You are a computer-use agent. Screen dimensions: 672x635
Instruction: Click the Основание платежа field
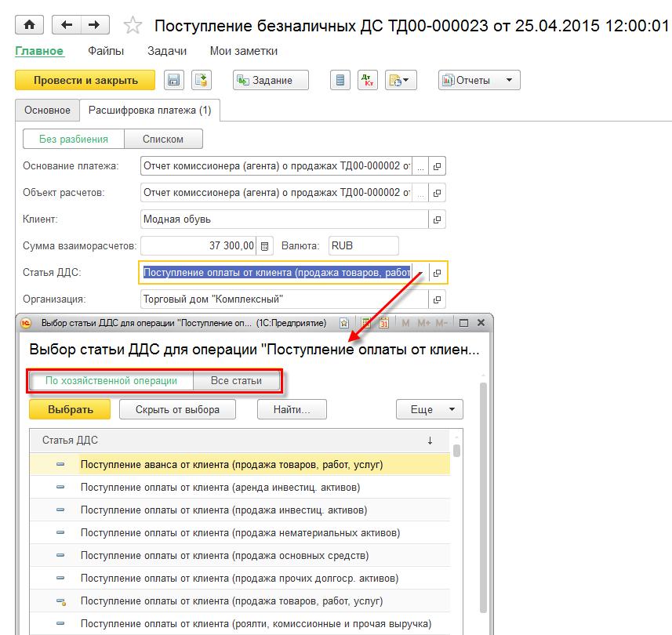pos(277,166)
